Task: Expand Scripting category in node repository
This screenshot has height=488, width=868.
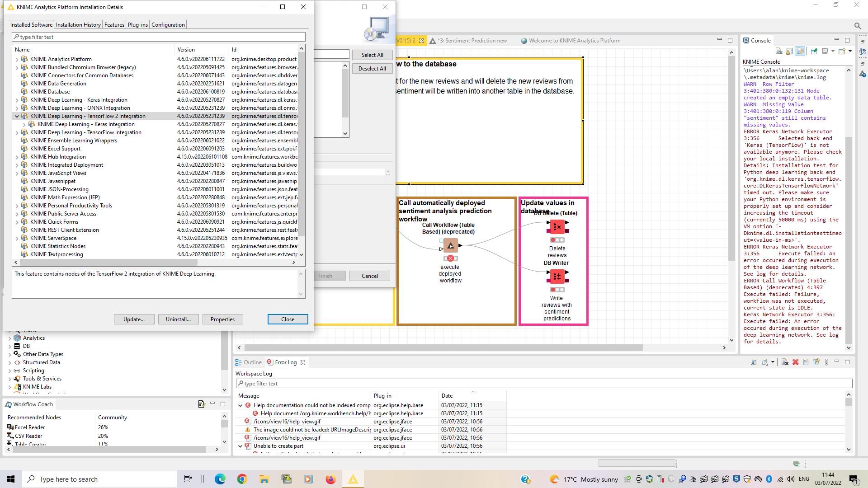Action: 10,371
